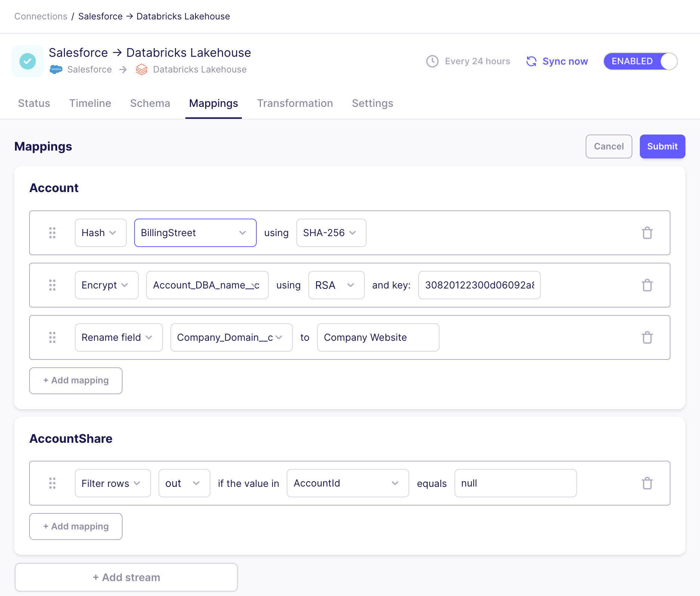Change the Rename field mapping type dropdown
The image size is (700, 596).
[118, 337]
